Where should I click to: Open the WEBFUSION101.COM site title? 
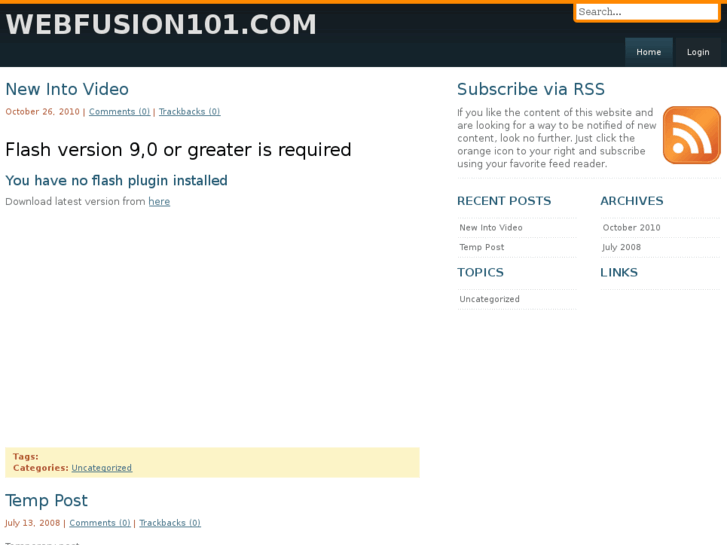tap(161, 24)
